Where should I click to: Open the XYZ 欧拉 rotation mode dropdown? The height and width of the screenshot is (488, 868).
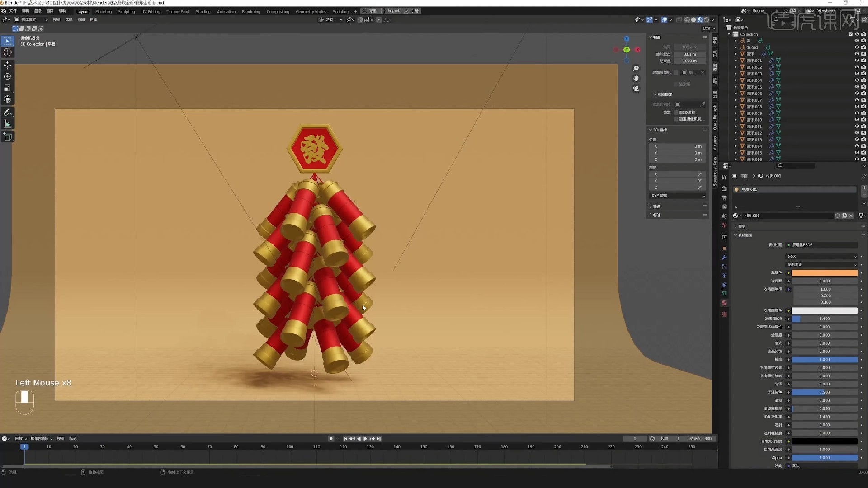(x=678, y=196)
